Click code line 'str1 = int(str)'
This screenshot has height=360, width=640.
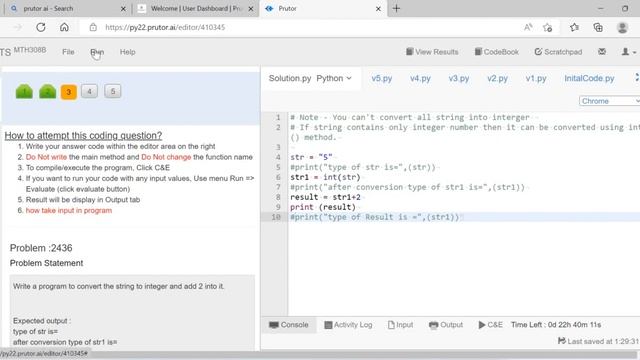click(325, 177)
